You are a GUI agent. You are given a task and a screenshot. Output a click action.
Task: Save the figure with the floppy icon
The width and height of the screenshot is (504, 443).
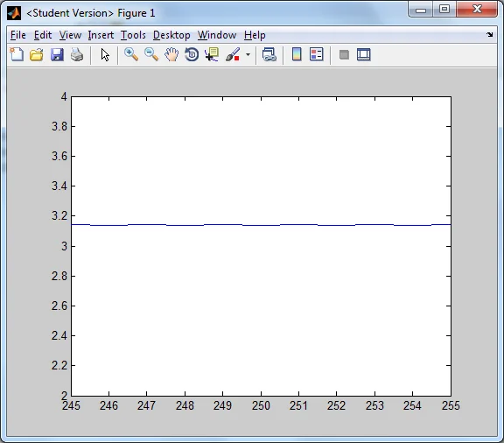(57, 54)
